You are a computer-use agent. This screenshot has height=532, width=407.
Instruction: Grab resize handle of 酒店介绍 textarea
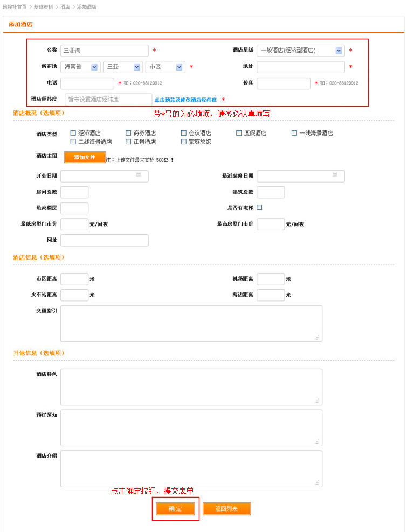(x=318, y=482)
